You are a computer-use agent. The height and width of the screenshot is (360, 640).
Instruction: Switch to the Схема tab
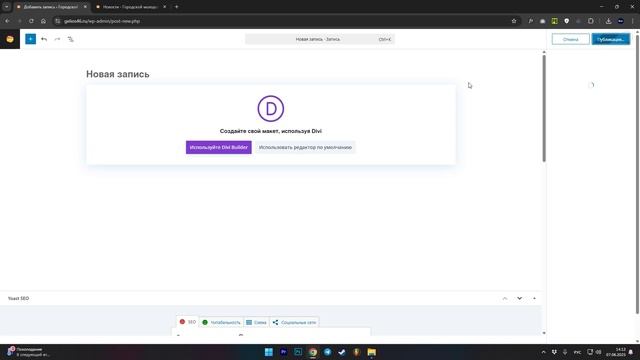[256, 322]
